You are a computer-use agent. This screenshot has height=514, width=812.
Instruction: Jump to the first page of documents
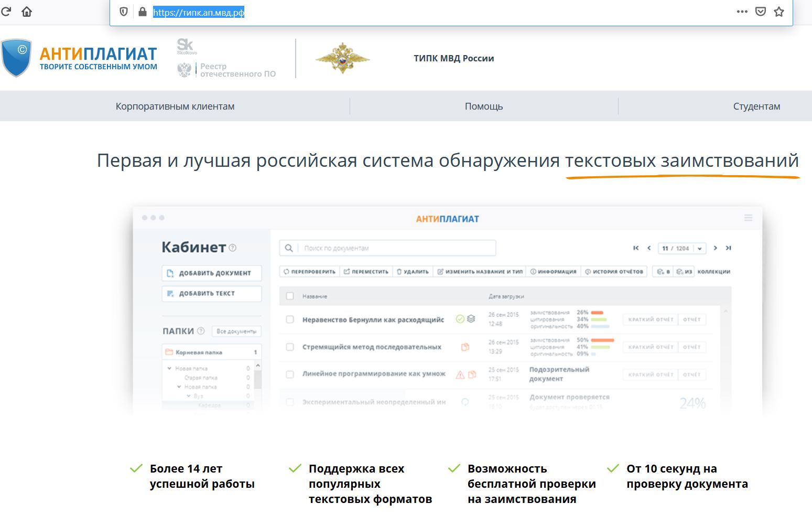[636, 248]
